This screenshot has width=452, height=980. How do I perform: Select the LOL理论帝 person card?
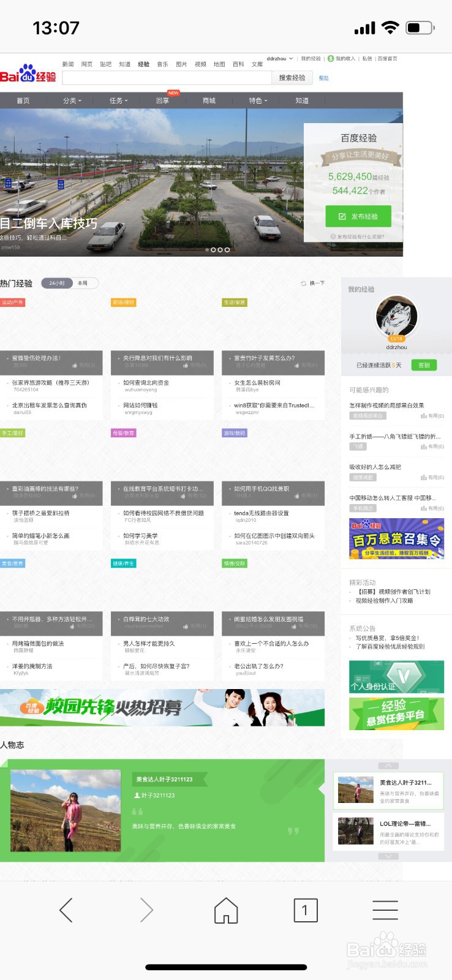click(x=388, y=831)
